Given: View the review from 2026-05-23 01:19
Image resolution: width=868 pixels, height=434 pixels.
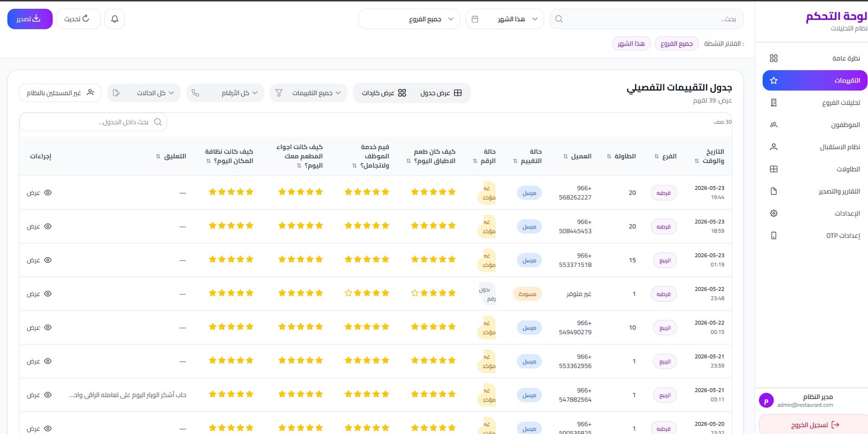Looking at the screenshot, I should click(x=39, y=260).
